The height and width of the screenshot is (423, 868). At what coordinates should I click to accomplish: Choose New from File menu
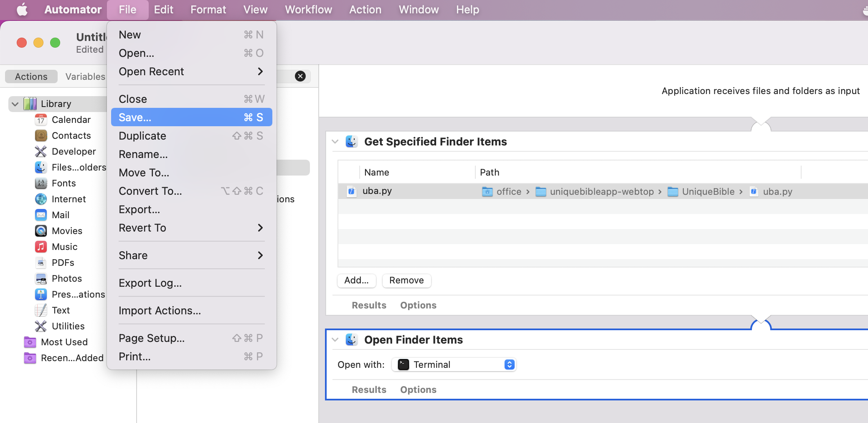click(x=192, y=35)
